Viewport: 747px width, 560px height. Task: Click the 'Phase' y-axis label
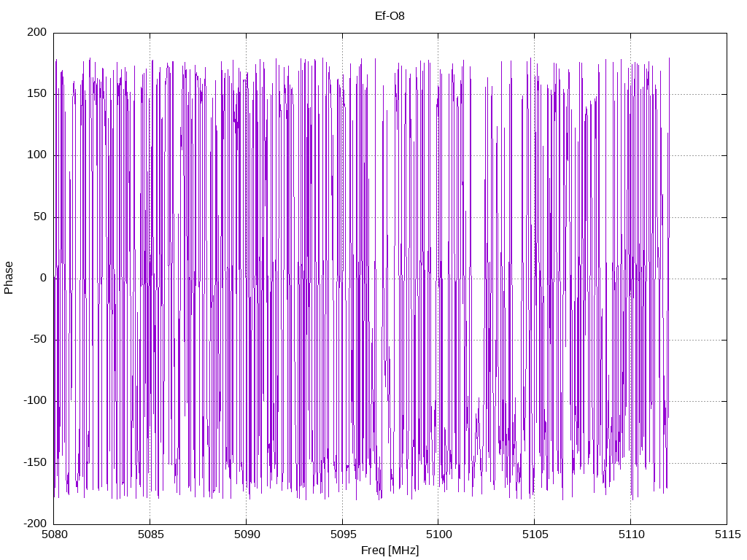click(9, 278)
